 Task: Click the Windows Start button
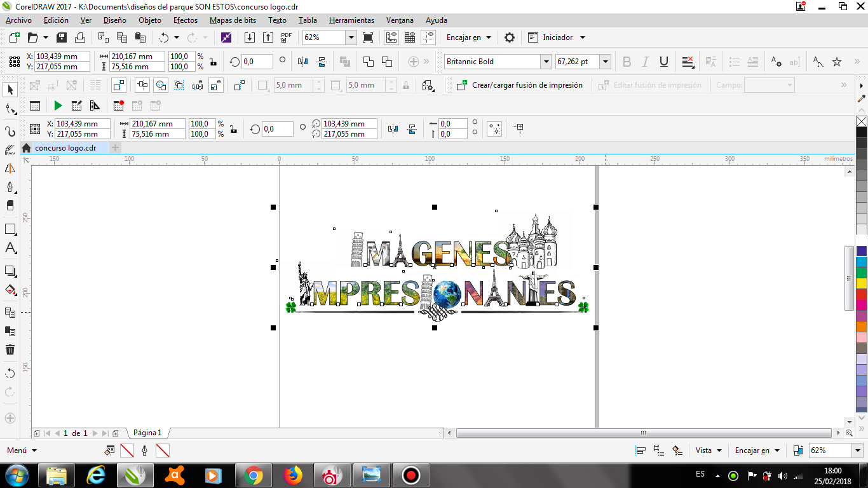[x=17, y=475]
